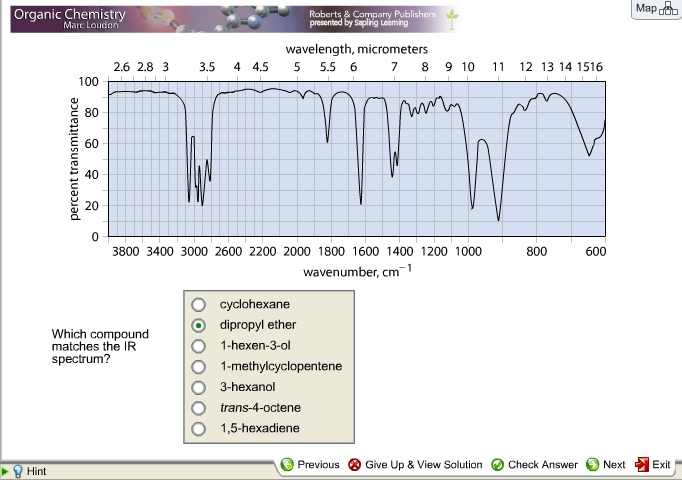Click the Sapling Learning sprout logo
The height and width of the screenshot is (480, 682).
(x=452, y=20)
